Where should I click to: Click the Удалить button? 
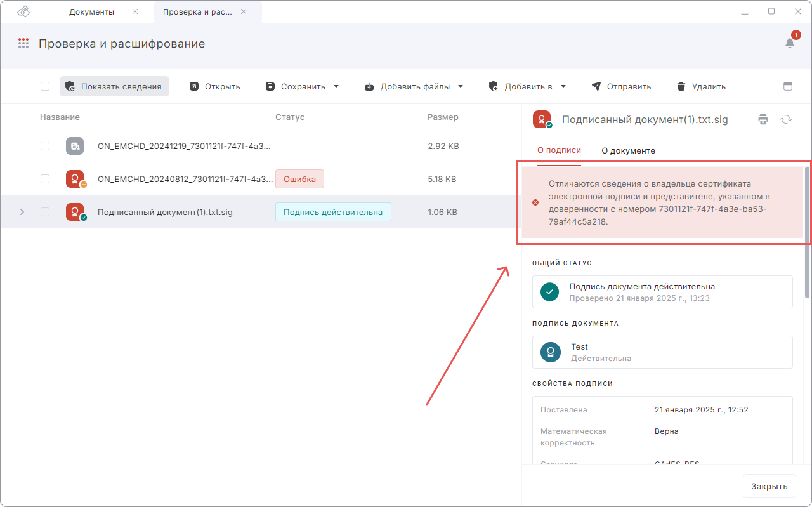point(701,86)
